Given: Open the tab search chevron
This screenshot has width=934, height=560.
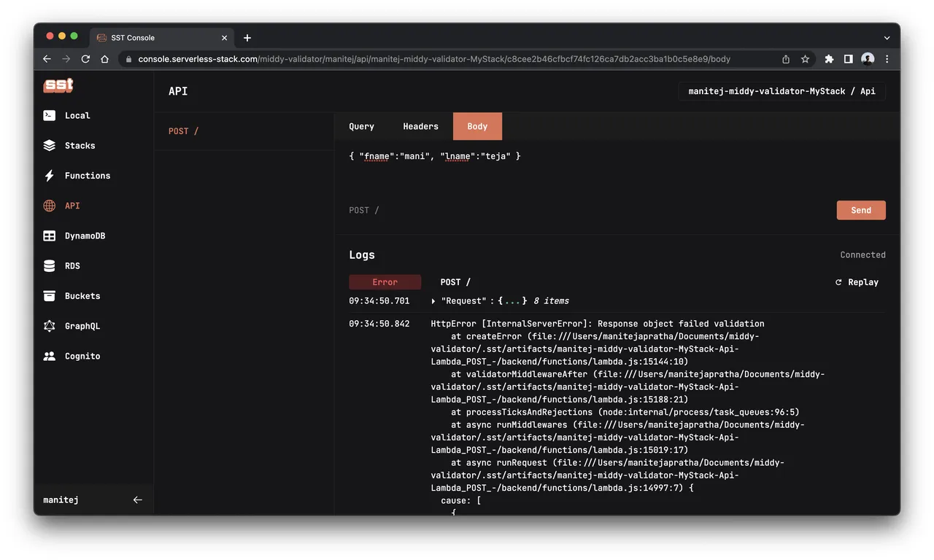Looking at the screenshot, I should [x=887, y=38].
